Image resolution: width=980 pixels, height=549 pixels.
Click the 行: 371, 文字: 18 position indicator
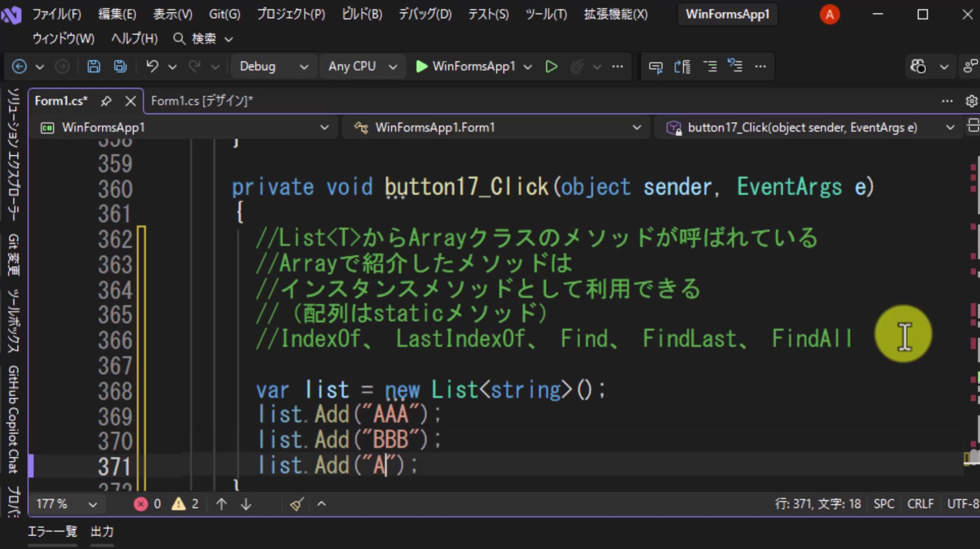click(818, 504)
